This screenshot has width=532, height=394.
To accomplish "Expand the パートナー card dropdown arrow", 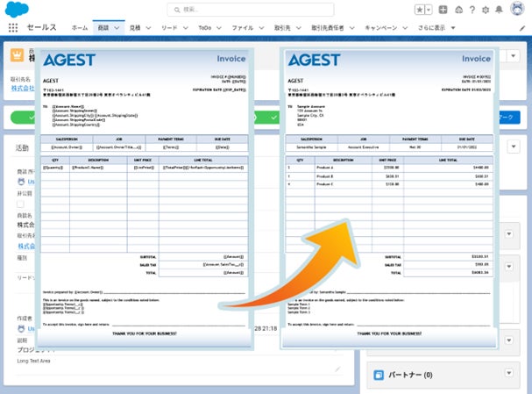I will tap(509, 373).
